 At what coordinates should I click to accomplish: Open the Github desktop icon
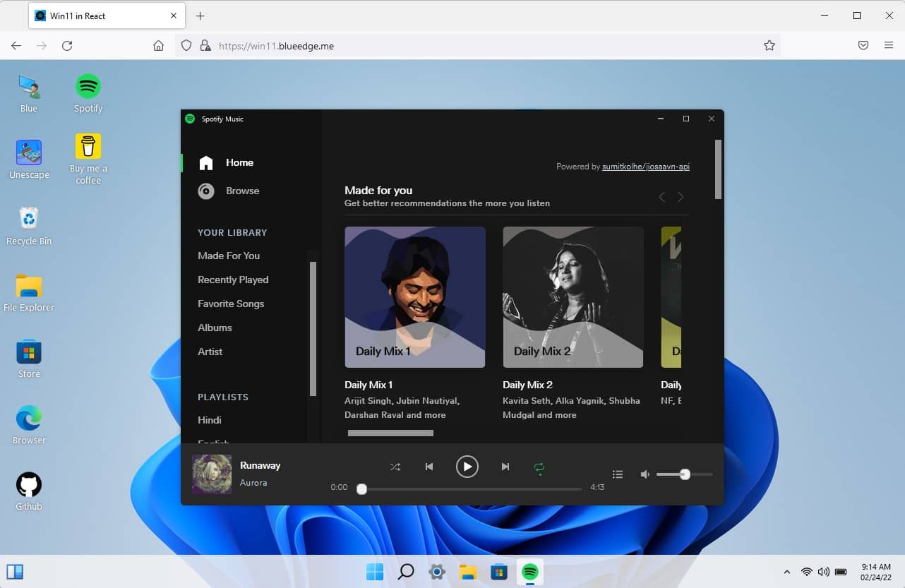29,491
